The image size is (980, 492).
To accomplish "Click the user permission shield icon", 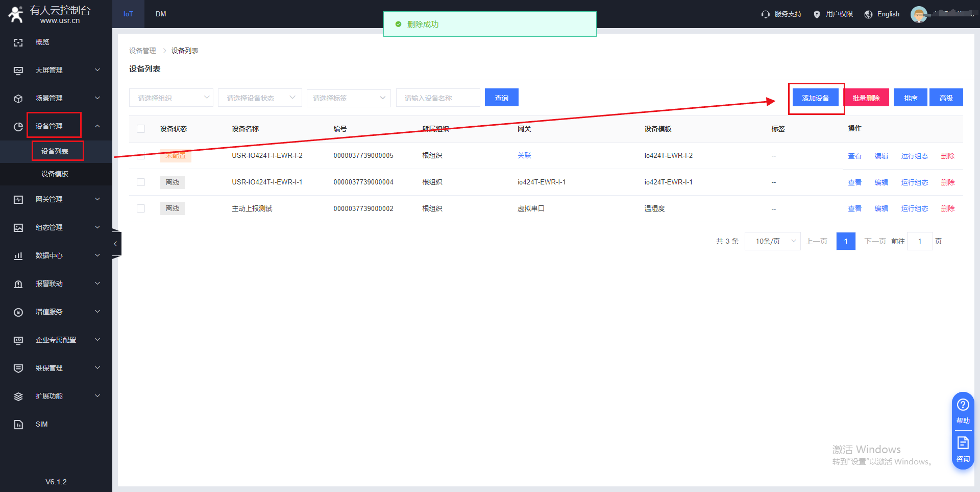I will 817,14.
